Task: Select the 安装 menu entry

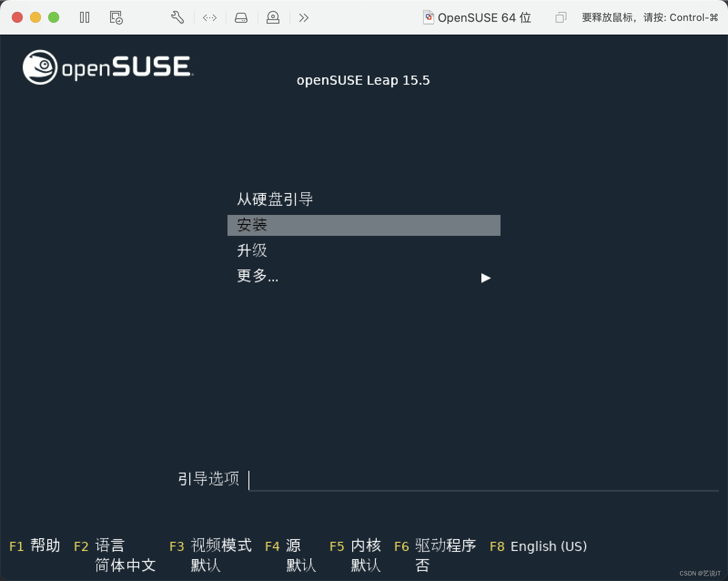Action: pos(364,225)
